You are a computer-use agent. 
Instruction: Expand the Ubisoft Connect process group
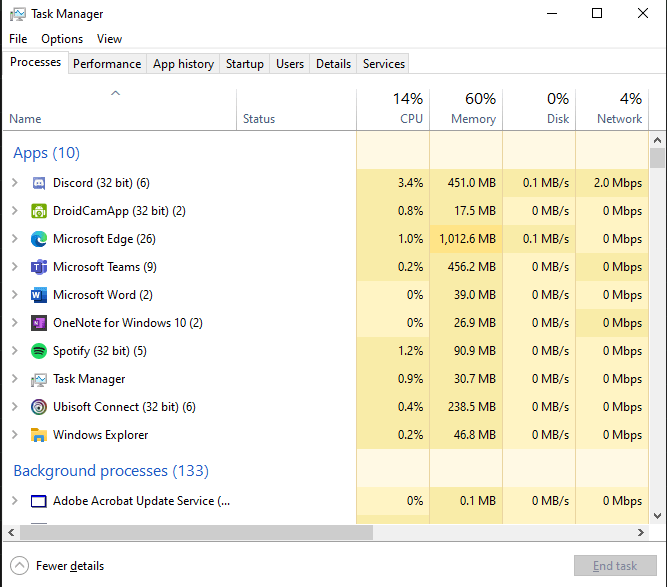pyautogui.click(x=15, y=407)
